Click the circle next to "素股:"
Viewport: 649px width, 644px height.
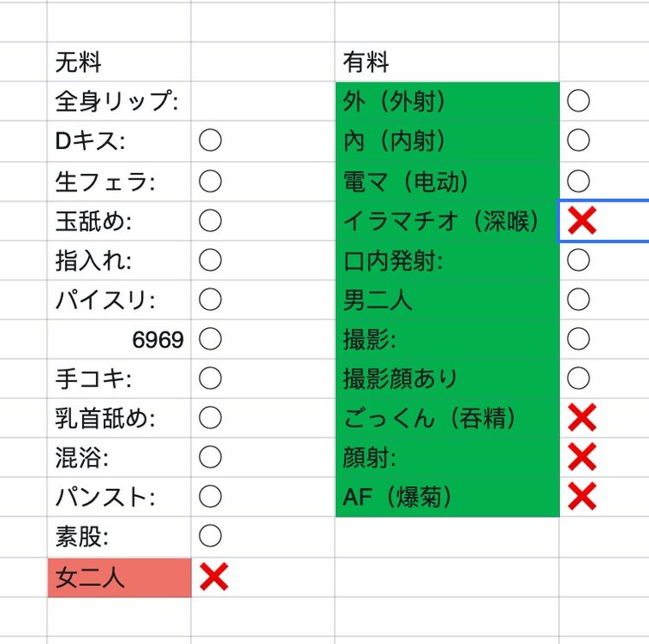pyautogui.click(x=210, y=537)
